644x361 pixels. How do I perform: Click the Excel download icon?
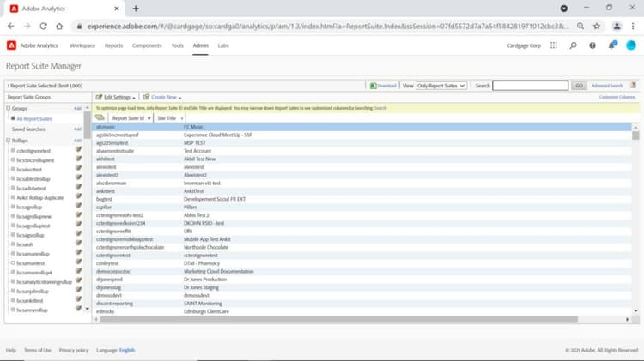click(x=373, y=86)
